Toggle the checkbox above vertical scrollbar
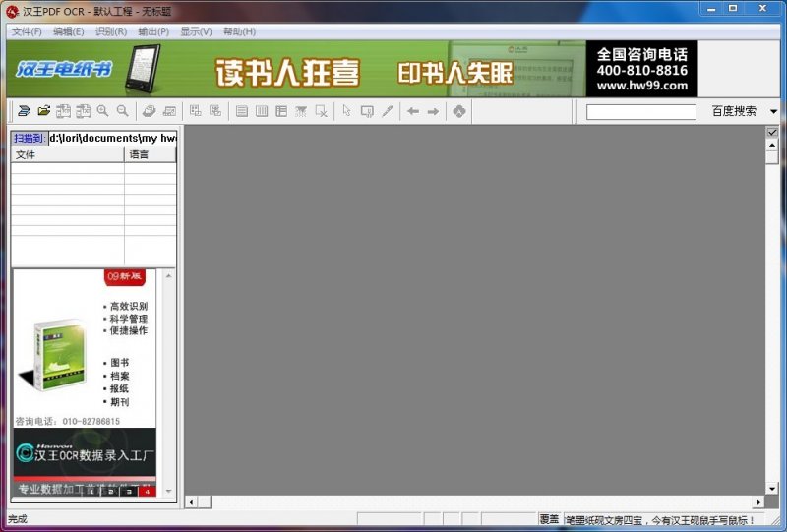Image resolution: width=787 pixels, height=532 pixels. [x=772, y=132]
